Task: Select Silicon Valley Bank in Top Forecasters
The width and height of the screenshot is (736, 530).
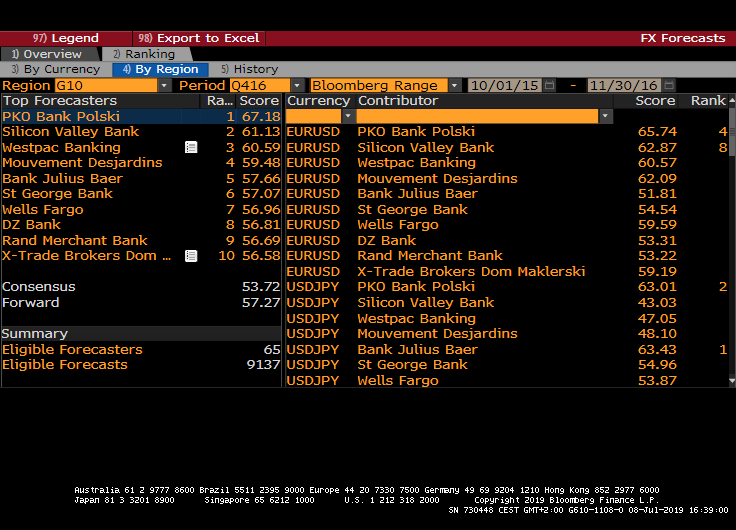Action: 70,132
